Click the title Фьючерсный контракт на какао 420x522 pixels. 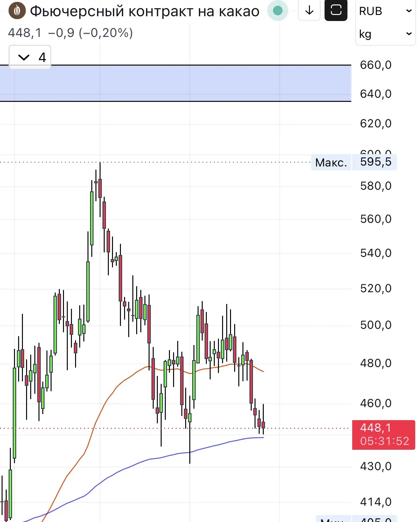145,11
